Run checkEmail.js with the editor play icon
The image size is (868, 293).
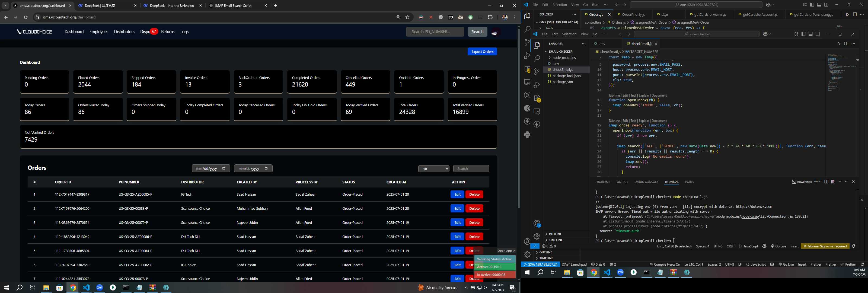pyautogui.click(x=839, y=44)
